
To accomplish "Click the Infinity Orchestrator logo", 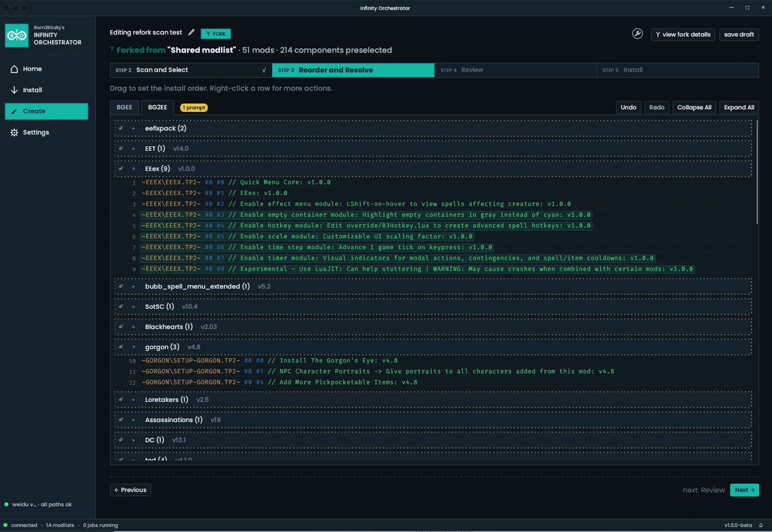I will pos(17,36).
